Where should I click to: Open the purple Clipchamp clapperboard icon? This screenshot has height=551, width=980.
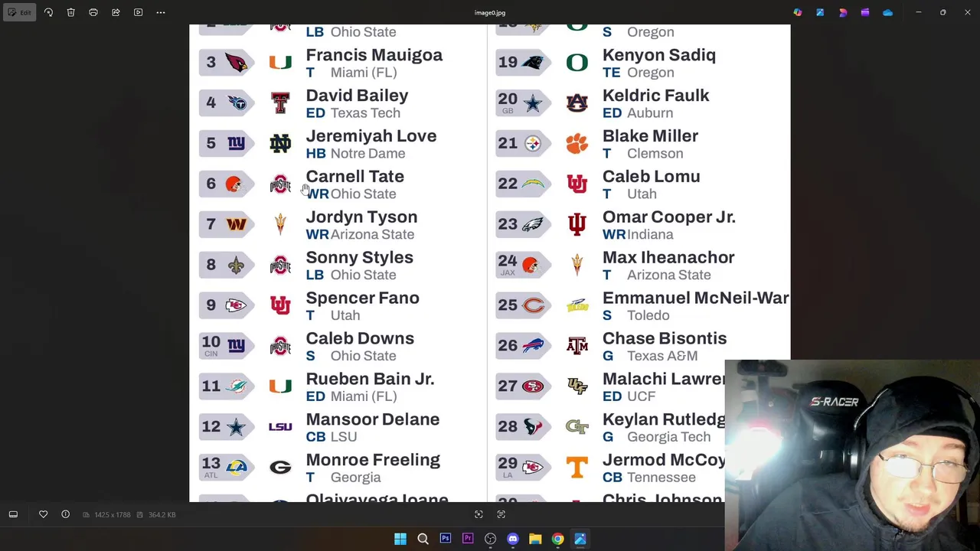(x=865, y=12)
